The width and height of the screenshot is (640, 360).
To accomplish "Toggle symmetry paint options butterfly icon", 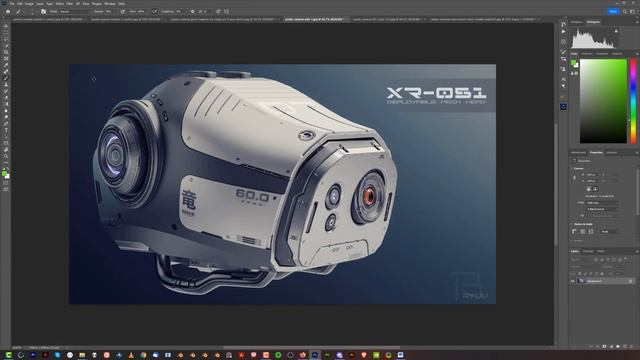I will coord(227,11).
